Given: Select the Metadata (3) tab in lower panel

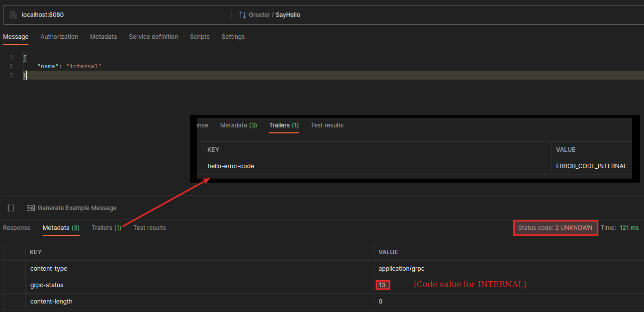Looking at the screenshot, I should (x=61, y=228).
